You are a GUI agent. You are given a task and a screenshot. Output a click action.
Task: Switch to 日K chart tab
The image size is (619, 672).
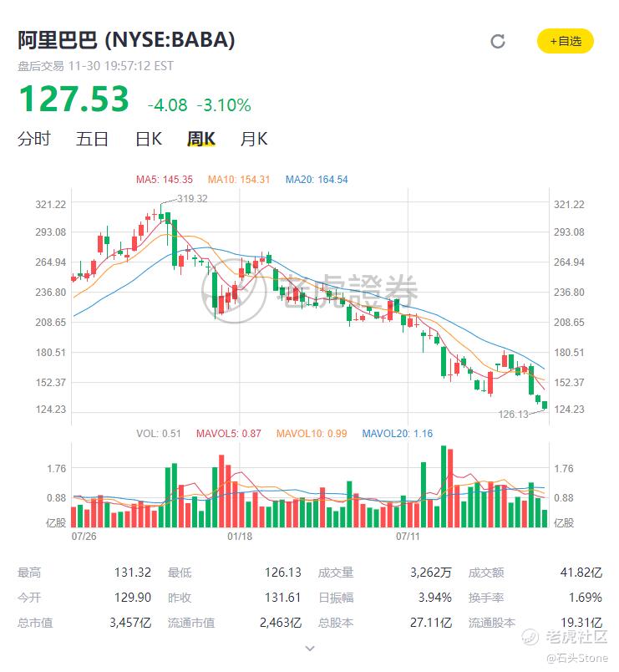click(149, 139)
